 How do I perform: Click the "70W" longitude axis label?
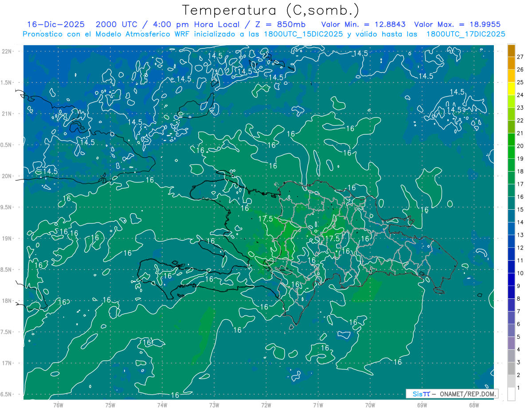click(370, 405)
